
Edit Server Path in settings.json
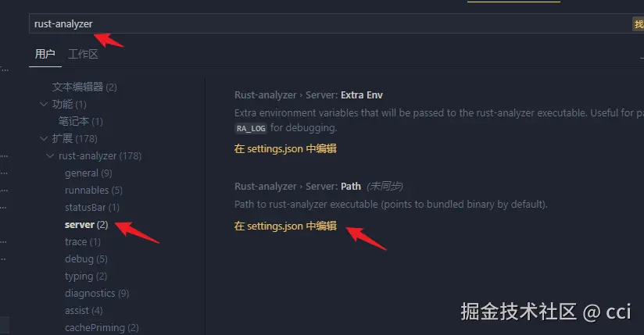pyautogui.click(x=285, y=226)
